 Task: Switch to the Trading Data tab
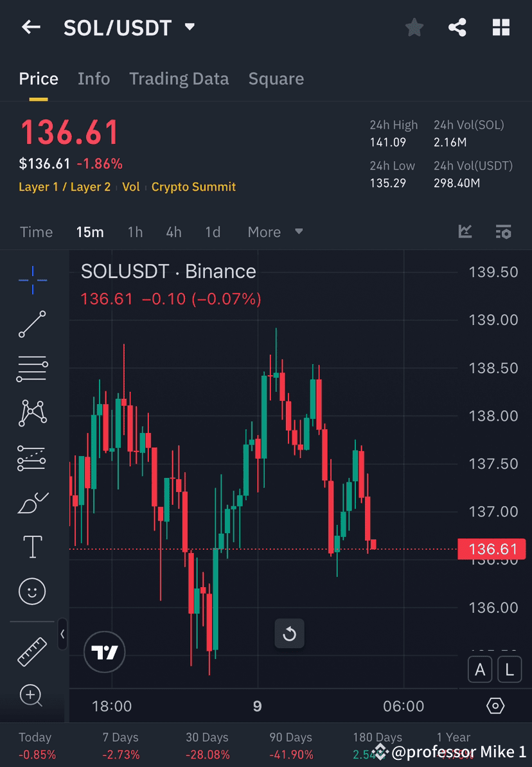179,78
